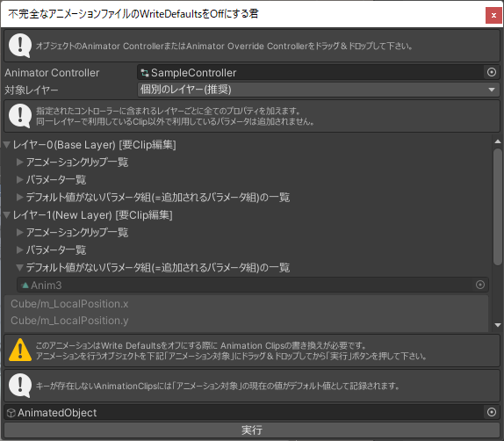Viewport: 504px width, 441px height.
Task: Click the yellow warning triangle icon
Action: coord(20,350)
